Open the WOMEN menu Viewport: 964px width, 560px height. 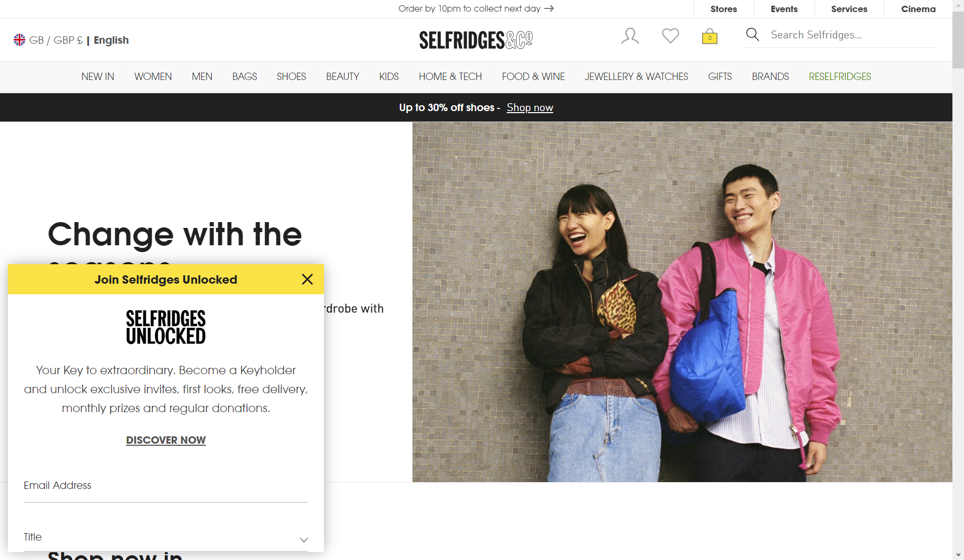[153, 77]
